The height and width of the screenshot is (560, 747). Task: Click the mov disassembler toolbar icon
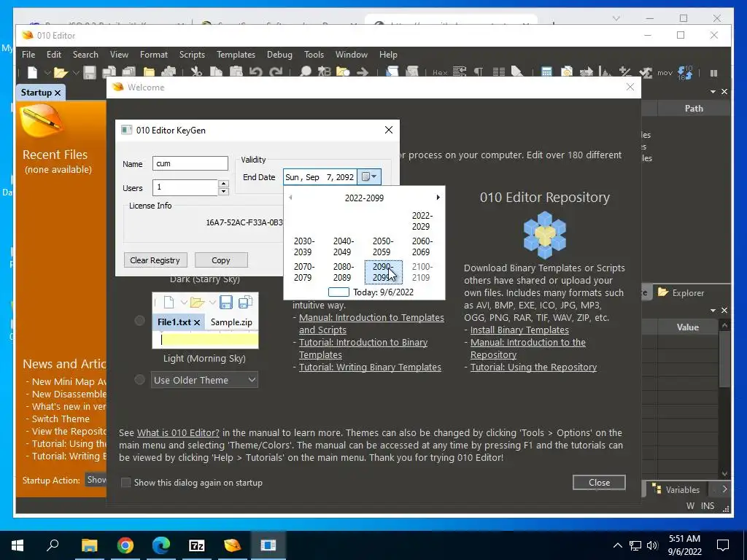pyautogui.click(x=665, y=73)
